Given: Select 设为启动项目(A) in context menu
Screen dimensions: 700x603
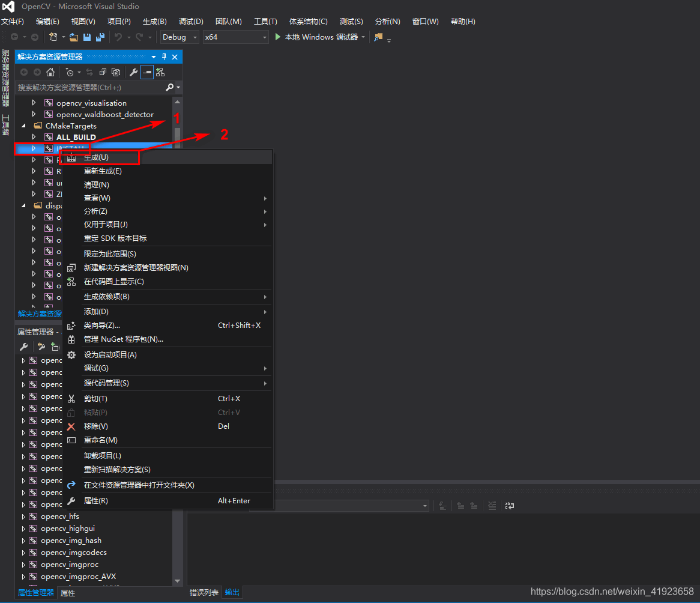Looking at the screenshot, I should [167, 355].
